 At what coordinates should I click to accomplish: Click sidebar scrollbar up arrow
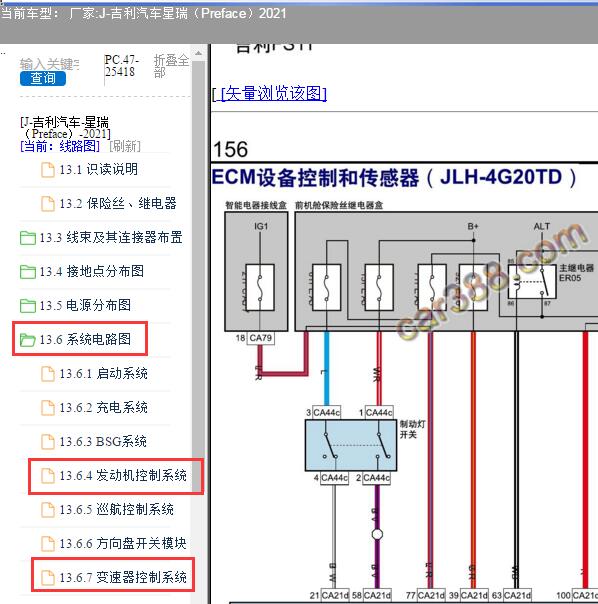pos(198,53)
